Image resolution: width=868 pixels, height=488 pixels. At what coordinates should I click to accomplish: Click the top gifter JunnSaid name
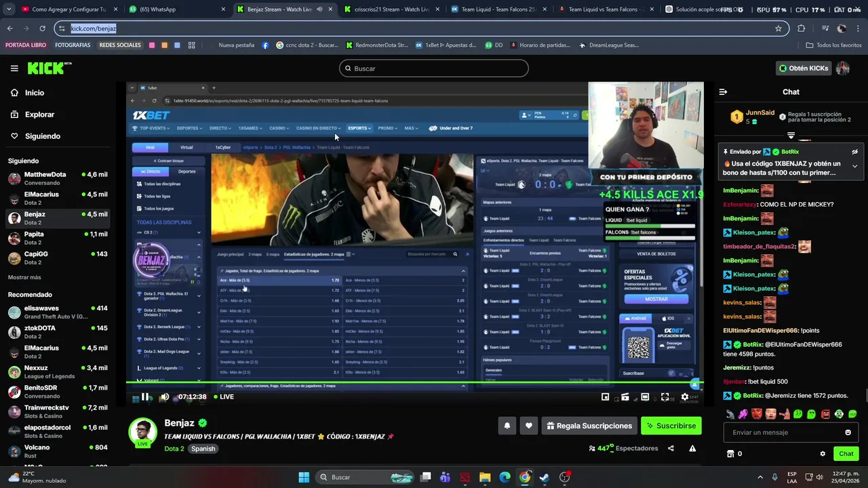(x=760, y=113)
